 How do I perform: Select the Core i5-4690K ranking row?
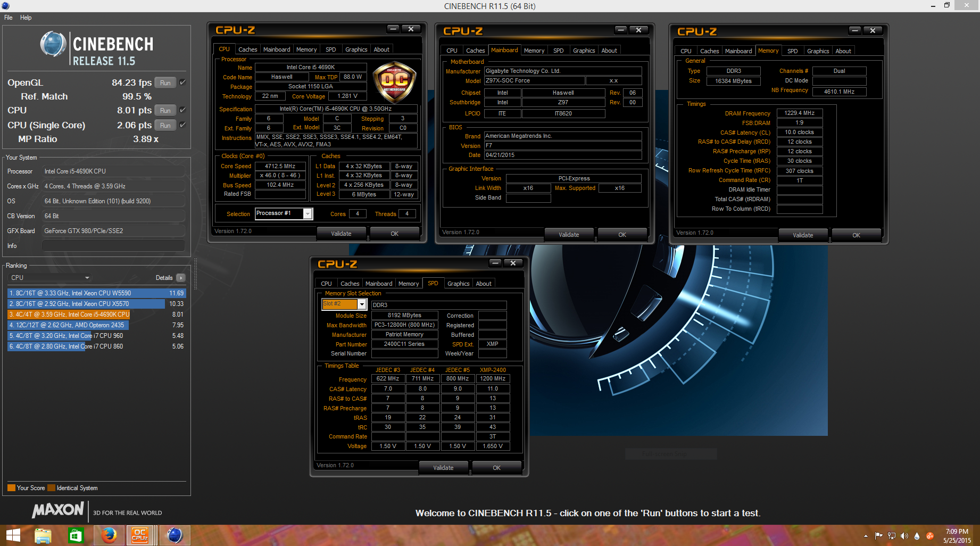pos(96,315)
